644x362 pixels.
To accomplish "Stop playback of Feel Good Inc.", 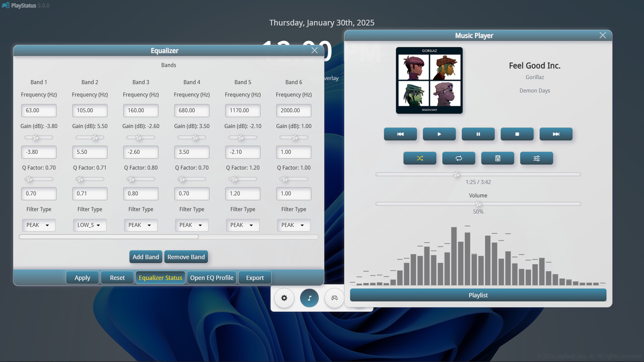I will [517, 134].
